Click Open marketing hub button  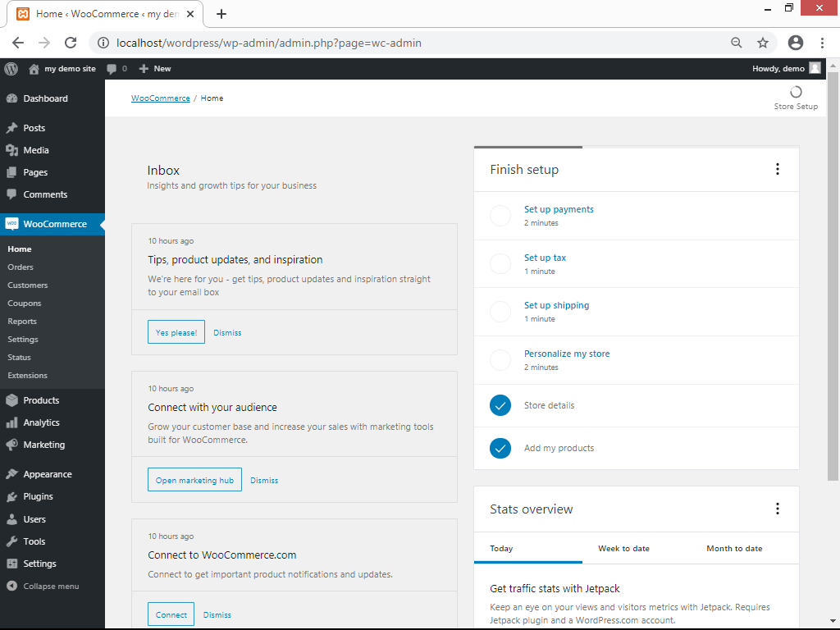194,480
